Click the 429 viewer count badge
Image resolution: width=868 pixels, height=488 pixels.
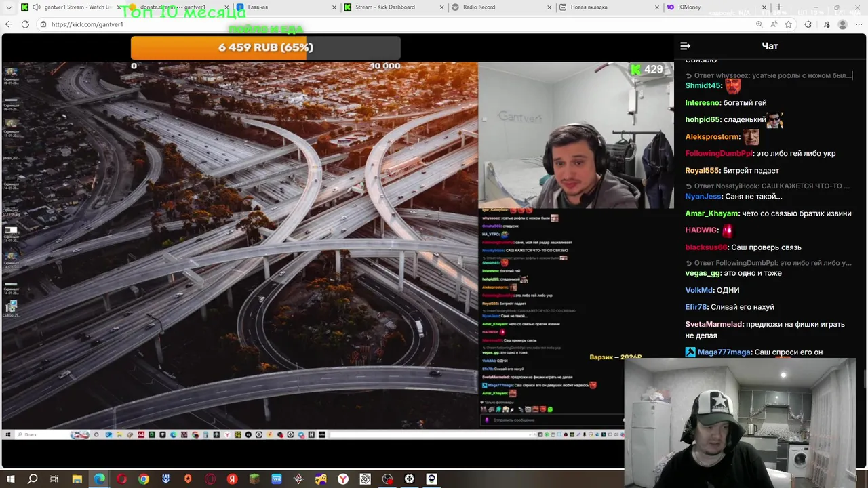[x=646, y=69]
